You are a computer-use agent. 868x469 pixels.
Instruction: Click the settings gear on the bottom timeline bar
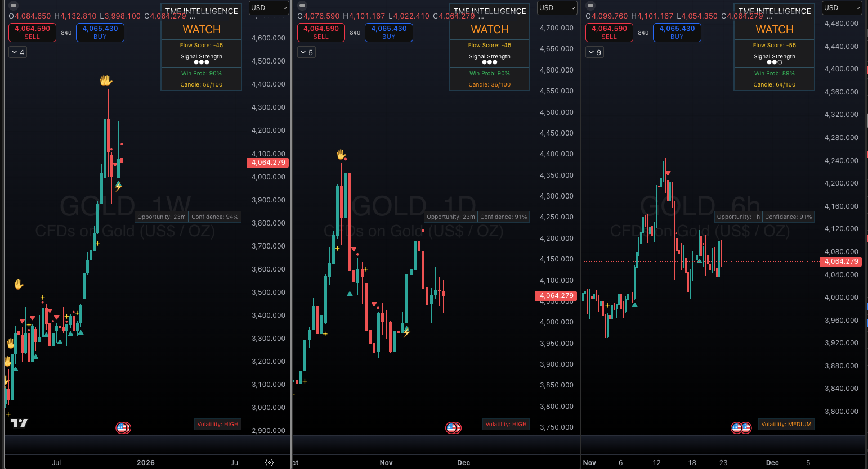coord(269,462)
